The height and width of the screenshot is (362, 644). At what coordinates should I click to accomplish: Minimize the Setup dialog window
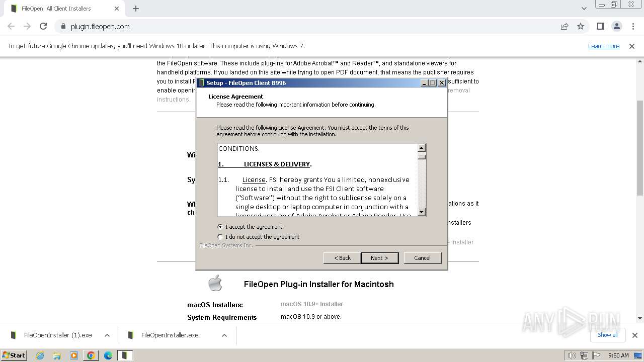coord(424,83)
